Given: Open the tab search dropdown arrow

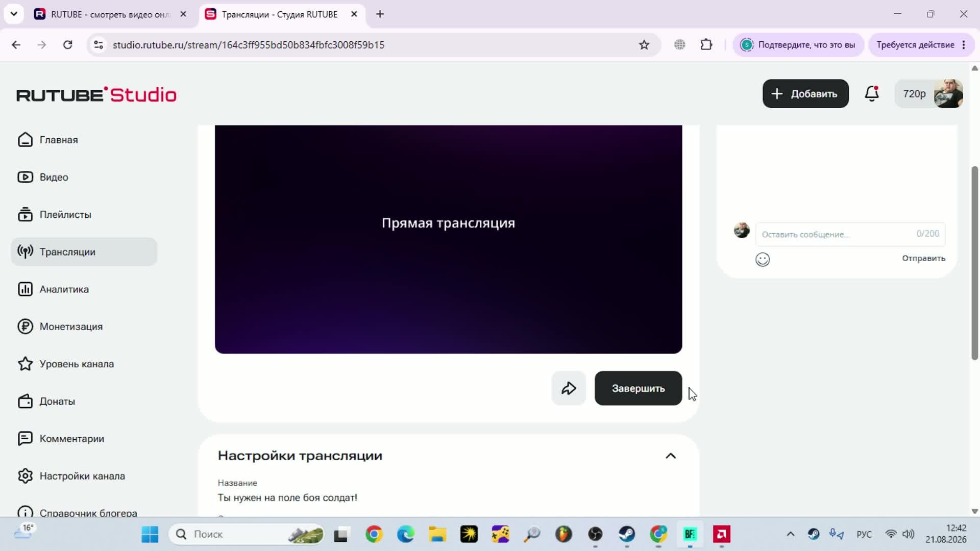Looking at the screenshot, I should (x=14, y=14).
